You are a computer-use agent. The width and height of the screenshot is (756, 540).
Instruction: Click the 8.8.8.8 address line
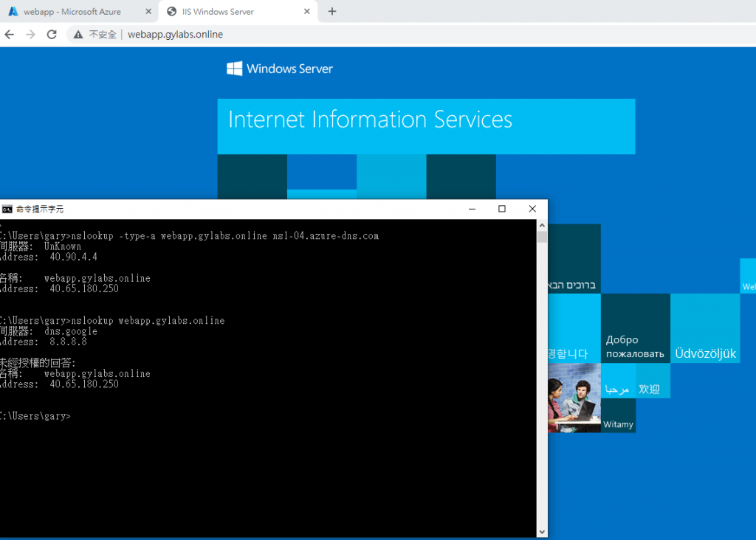pyautogui.click(x=44, y=342)
